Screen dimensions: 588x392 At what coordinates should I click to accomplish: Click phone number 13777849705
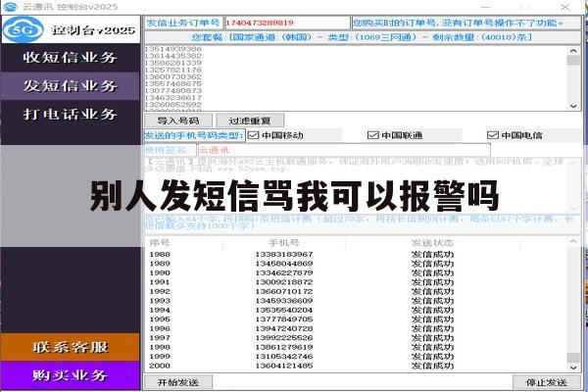point(284,319)
